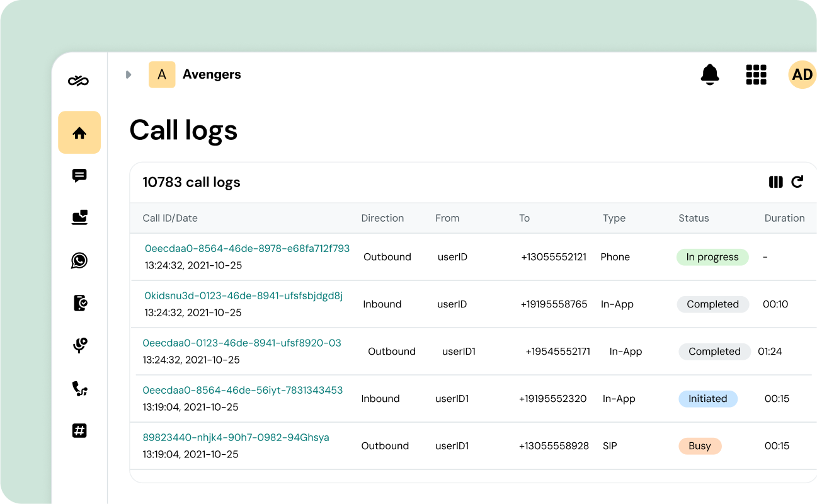Open the mobile verification icon in the sidebar

tap(79, 303)
